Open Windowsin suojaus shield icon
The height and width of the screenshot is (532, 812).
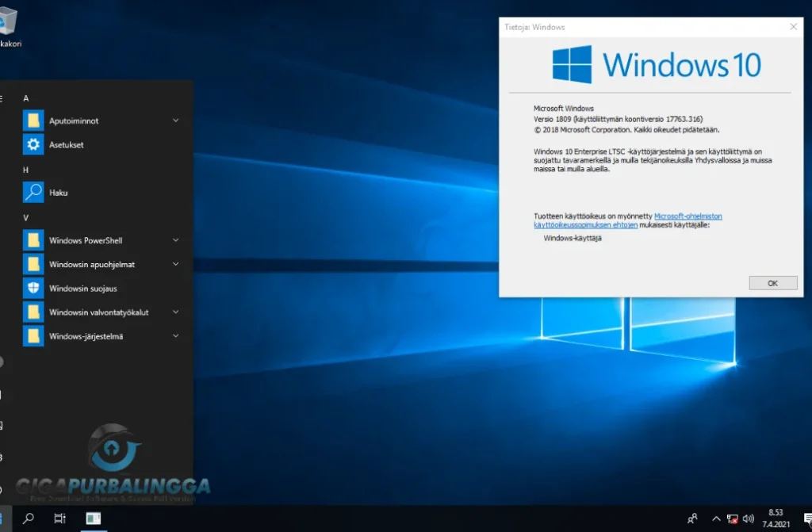(x=33, y=288)
